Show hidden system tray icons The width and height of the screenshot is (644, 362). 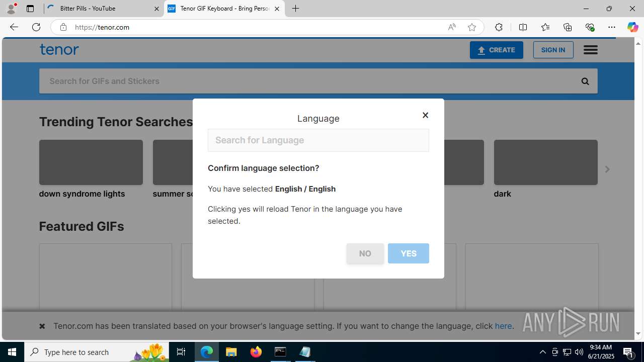542,352
